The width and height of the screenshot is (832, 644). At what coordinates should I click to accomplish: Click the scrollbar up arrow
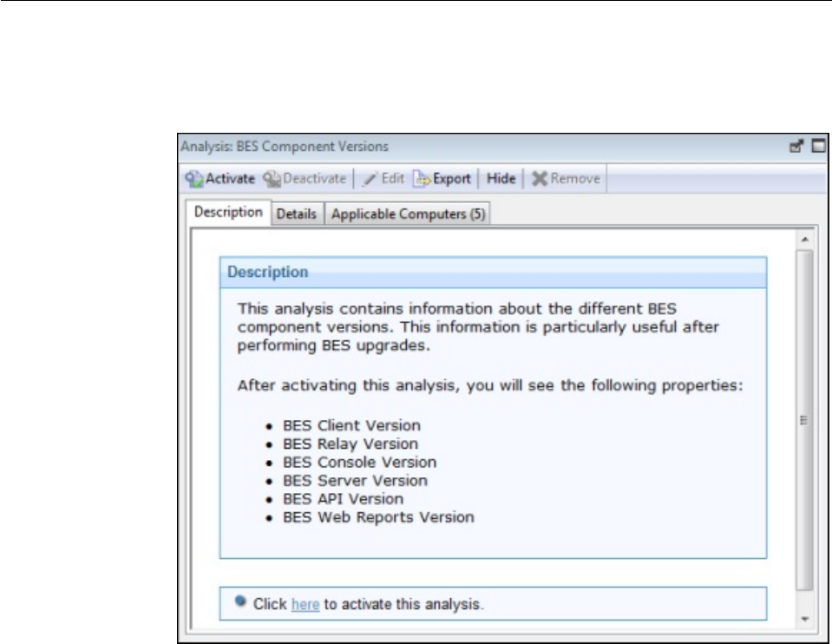coord(803,238)
